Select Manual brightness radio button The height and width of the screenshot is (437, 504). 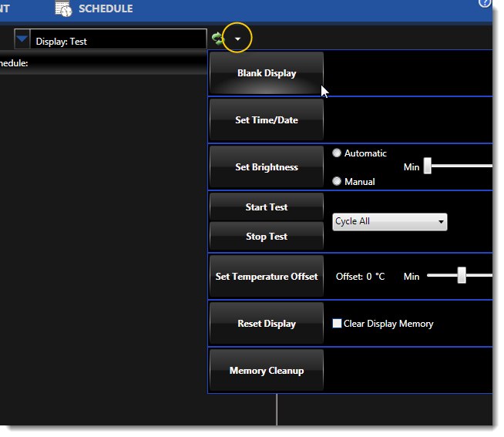[x=337, y=182]
